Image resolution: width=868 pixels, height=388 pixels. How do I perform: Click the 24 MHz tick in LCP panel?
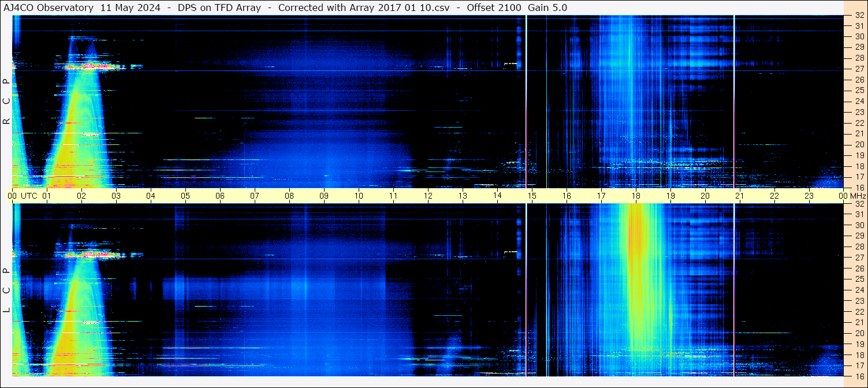tap(859, 290)
